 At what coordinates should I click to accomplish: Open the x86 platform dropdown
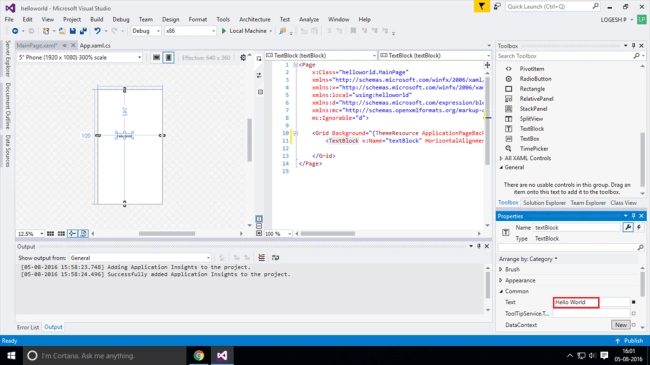click(x=190, y=31)
